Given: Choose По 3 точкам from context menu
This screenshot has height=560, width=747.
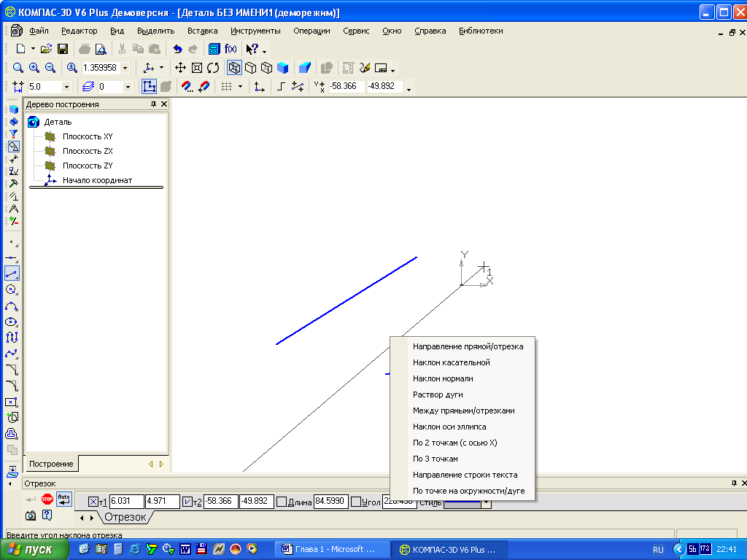Looking at the screenshot, I should tap(435, 459).
